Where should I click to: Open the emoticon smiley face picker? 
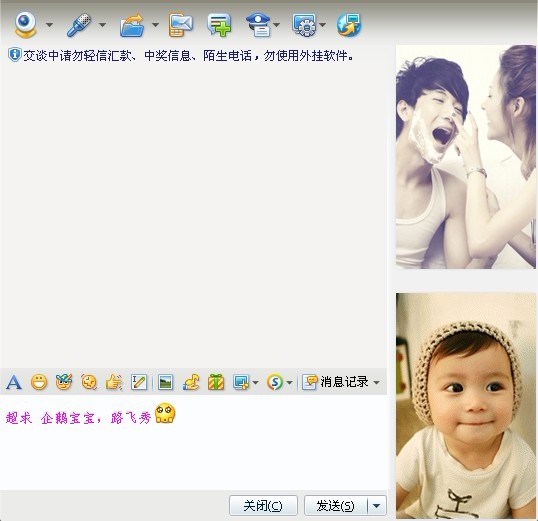click(39, 382)
